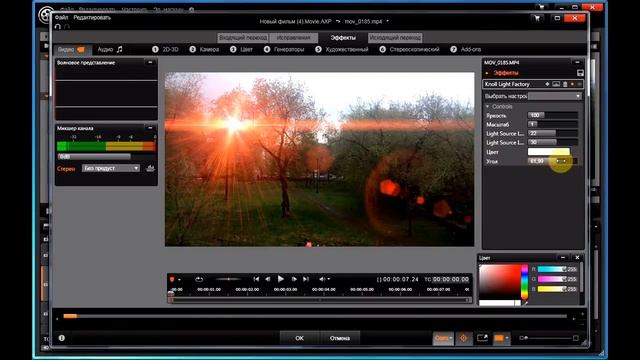Open the Файл menu
Image resolution: width=640 pixels, height=360 pixels.
click(x=62, y=18)
